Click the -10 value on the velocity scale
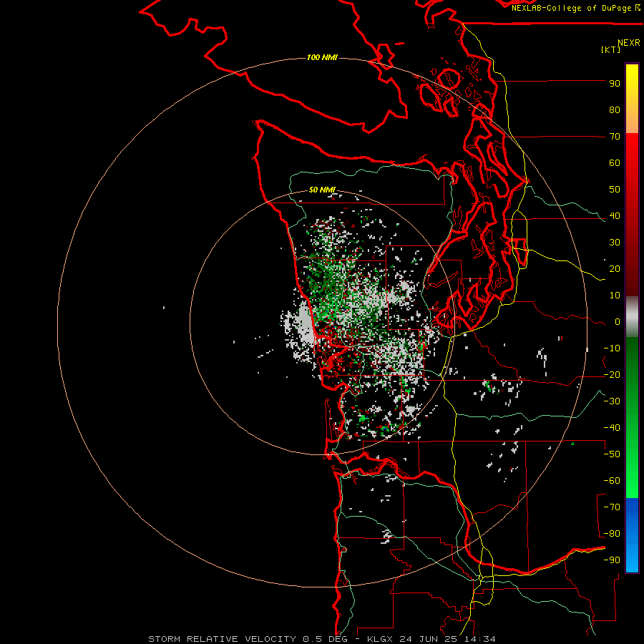The height and width of the screenshot is (644, 644). coord(612,348)
